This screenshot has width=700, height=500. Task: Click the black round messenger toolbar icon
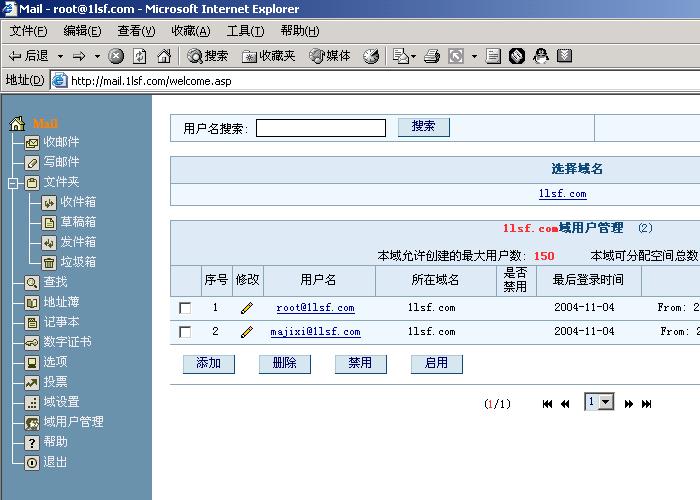click(517, 56)
